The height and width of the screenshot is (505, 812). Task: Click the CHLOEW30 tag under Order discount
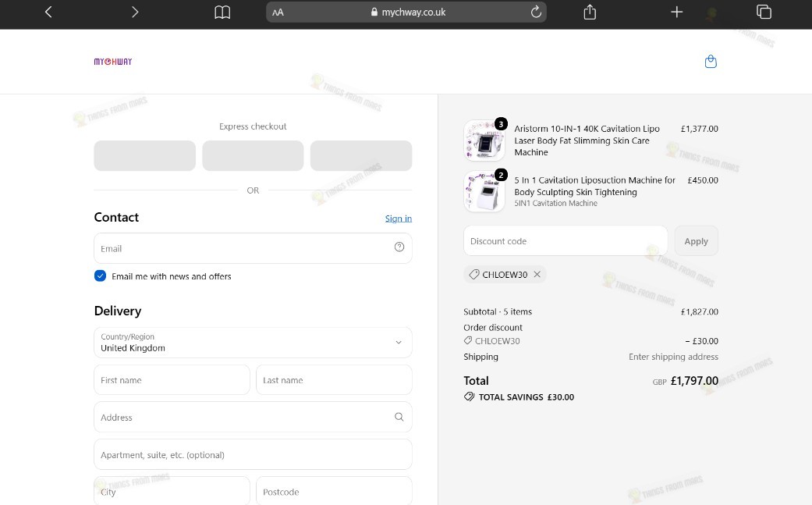pos(492,341)
